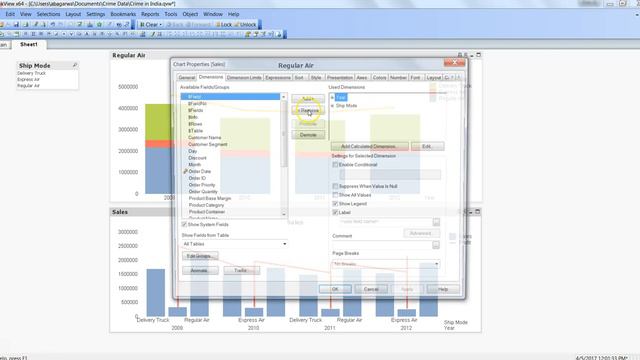The width and height of the screenshot is (640, 360).
Task: Open the Reports menu
Action: pos(150,14)
